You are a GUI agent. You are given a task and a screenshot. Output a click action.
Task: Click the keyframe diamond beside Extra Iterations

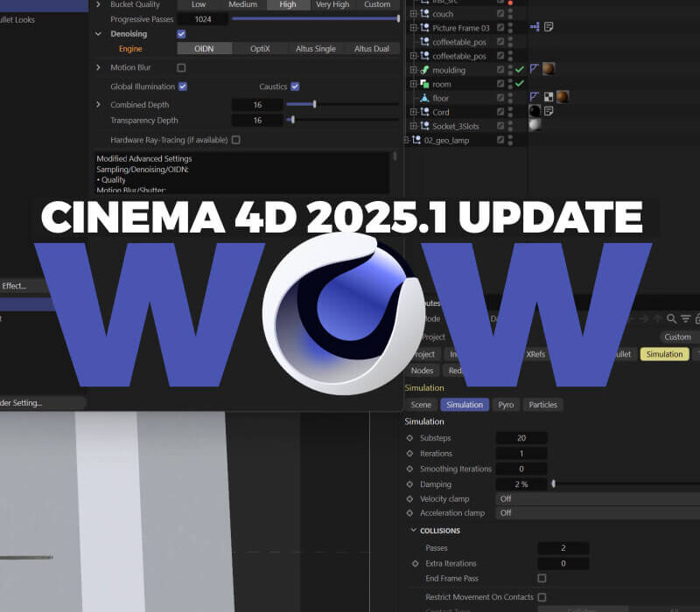point(415,564)
